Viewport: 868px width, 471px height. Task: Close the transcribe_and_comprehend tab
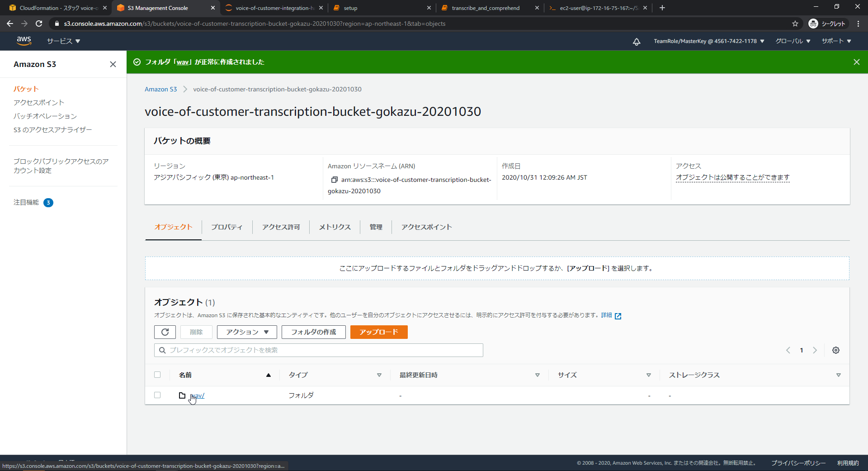click(537, 8)
